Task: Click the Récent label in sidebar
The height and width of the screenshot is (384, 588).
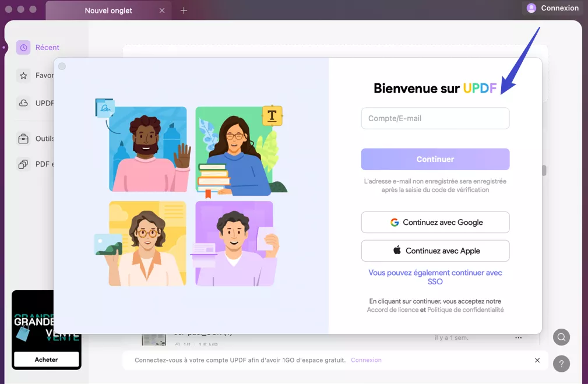Action: click(47, 48)
